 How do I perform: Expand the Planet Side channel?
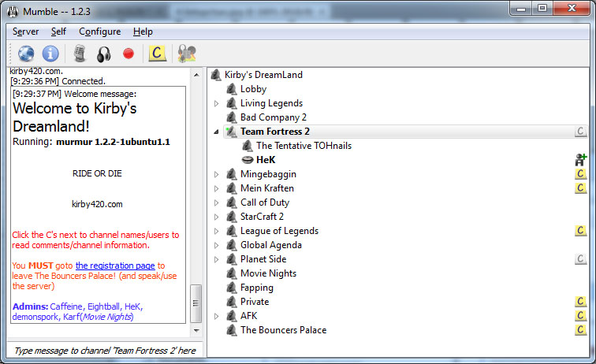[216, 259]
